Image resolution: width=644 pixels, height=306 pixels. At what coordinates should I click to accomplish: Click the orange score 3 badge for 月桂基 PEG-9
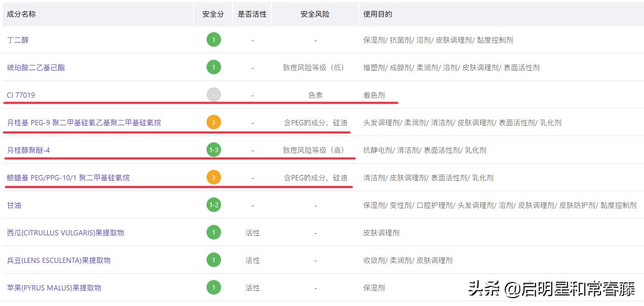pyautogui.click(x=213, y=123)
